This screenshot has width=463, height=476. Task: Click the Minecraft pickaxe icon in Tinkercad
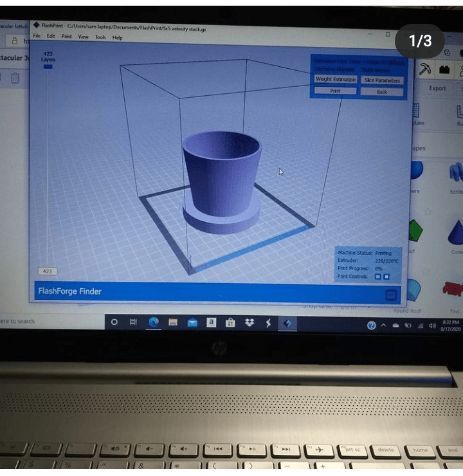click(425, 69)
